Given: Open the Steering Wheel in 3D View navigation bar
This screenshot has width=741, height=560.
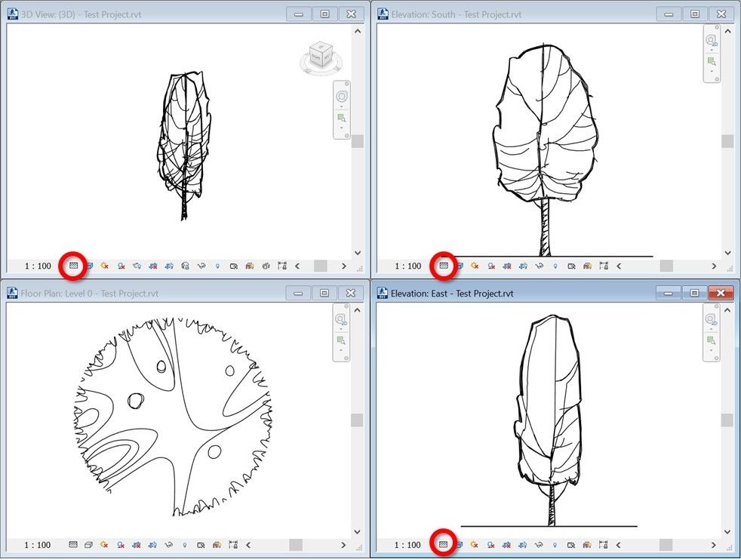Looking at the screenshot, I should pos(342,97).
